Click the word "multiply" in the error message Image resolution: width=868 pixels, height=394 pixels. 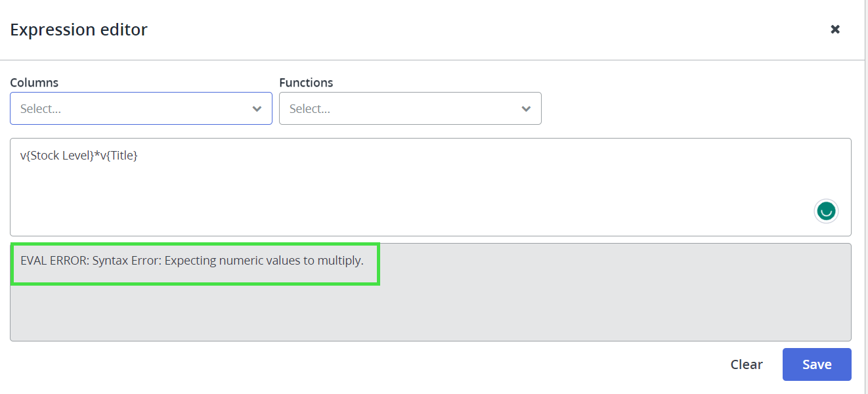340,261
